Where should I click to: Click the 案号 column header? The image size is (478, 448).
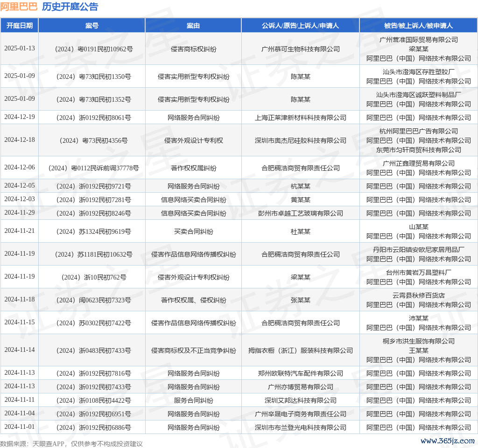pyautogui.click(x=92, y=26)
